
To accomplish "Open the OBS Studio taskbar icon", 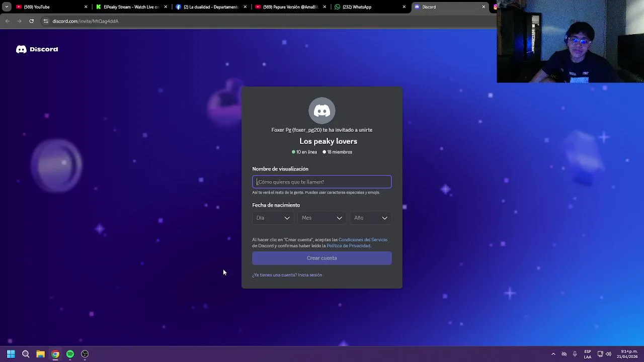I will pyautogui.click(x=85, y=354).
